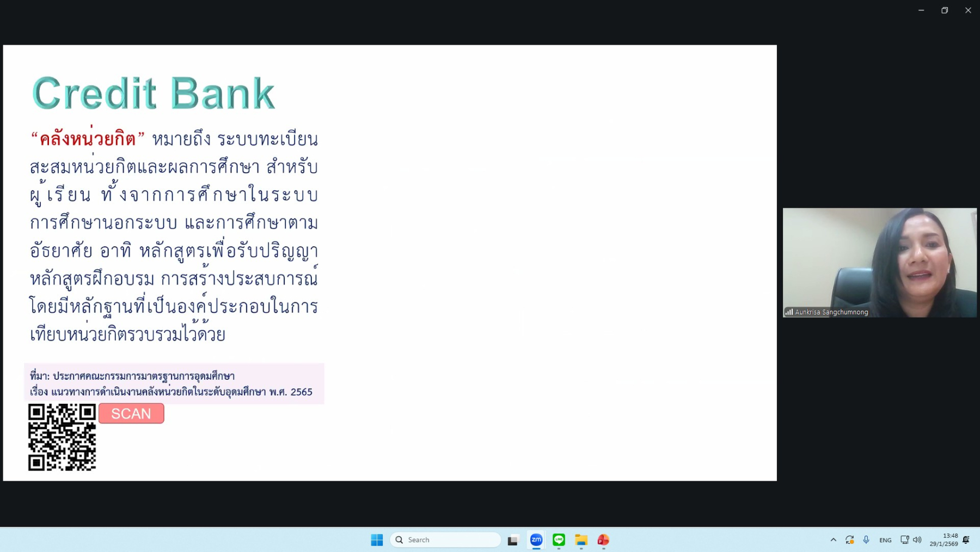Select Aunkrisa Sangchumnong's video thumbnail
The height and width of the screenshot is (552, 980).
click(x=879, y=262)
